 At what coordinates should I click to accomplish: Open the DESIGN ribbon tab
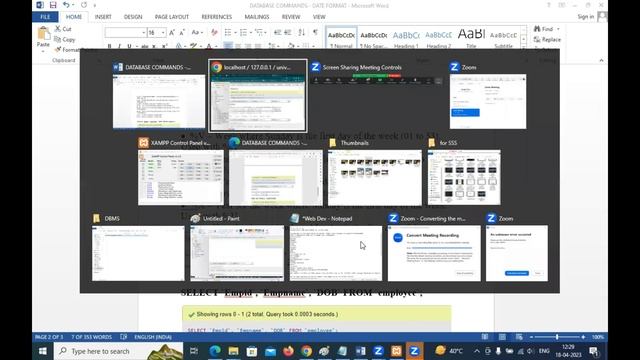click(133, 17)
